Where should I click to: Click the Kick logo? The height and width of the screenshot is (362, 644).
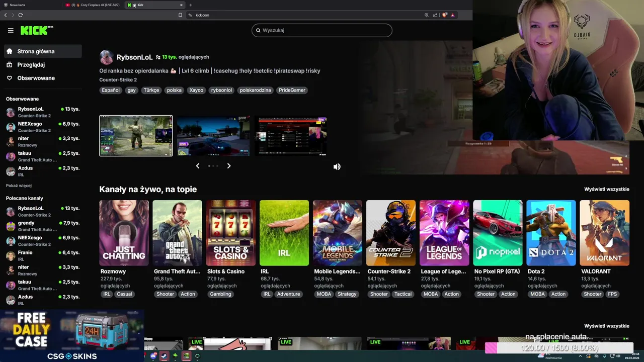click(x=36, y=30)
